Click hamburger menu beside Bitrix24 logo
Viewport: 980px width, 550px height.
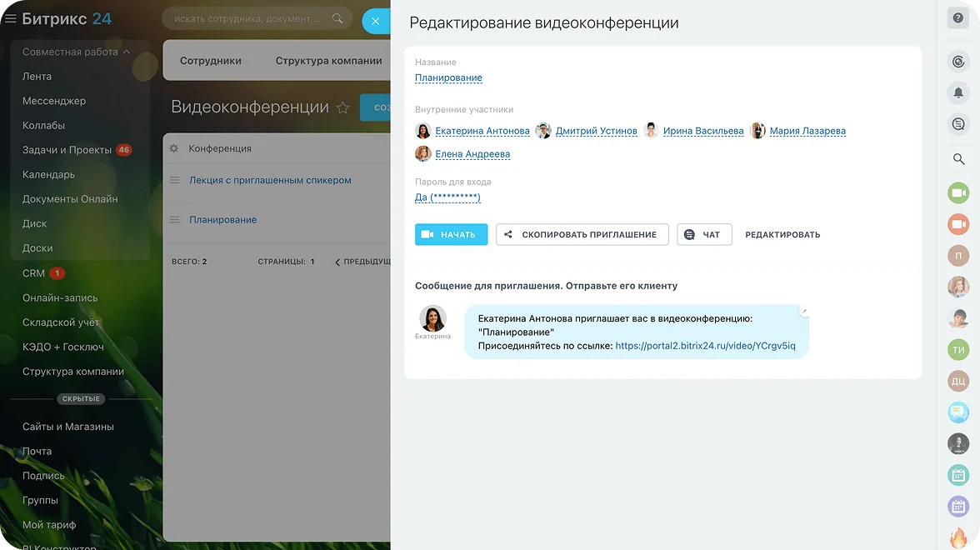(11, 18)
